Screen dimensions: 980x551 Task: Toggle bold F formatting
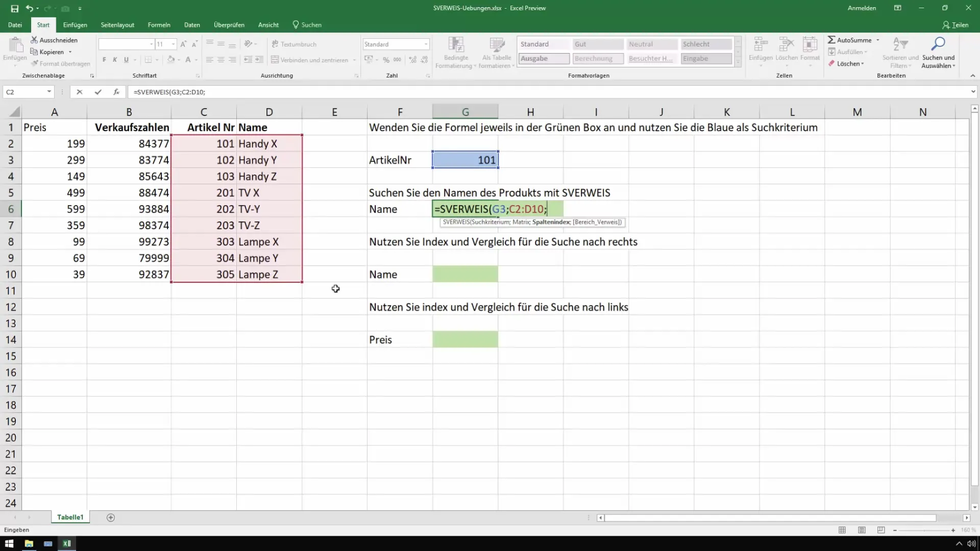(x=104, y=60)
